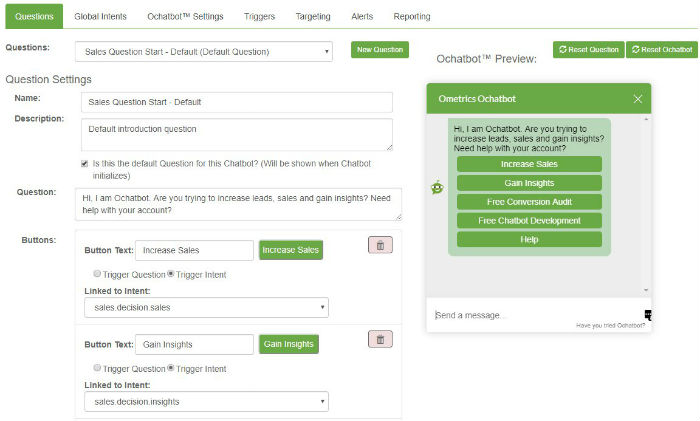Click the Reset Ochatbot button
This screenshot has height=421, width=700.
coord(662,50)
